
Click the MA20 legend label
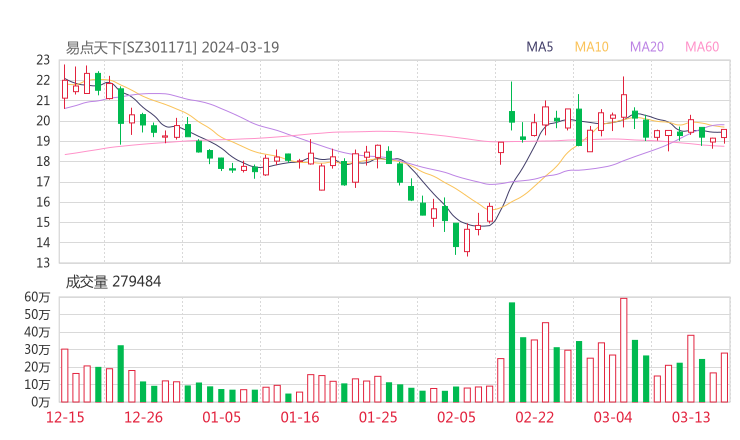[x=647, y=47]
